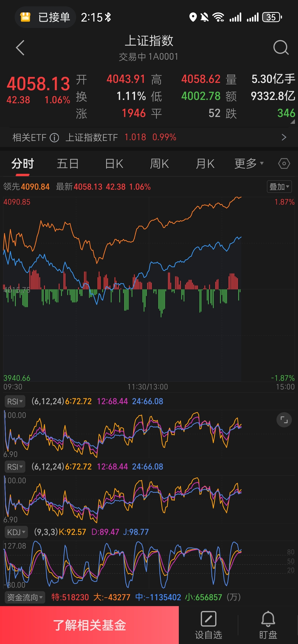Image resolution: width=298 pixels, height=644 pixels.
Task: Open the 更多 chart periods menu
Action: pos(249,164)
